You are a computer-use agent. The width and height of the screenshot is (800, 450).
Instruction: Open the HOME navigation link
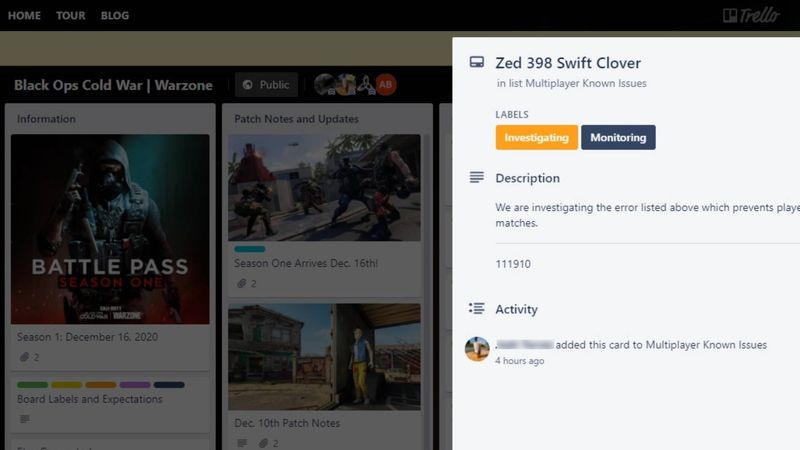(x=24, y=15)
